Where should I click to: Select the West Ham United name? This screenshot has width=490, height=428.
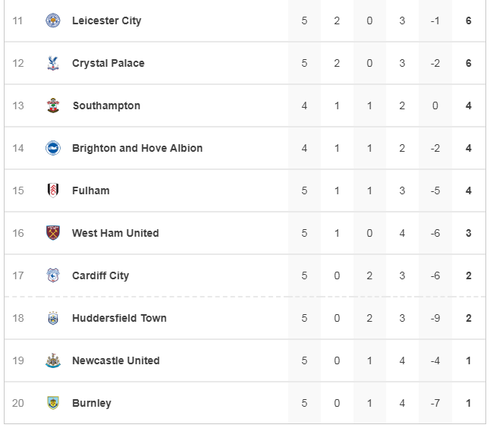click(115, 233)
